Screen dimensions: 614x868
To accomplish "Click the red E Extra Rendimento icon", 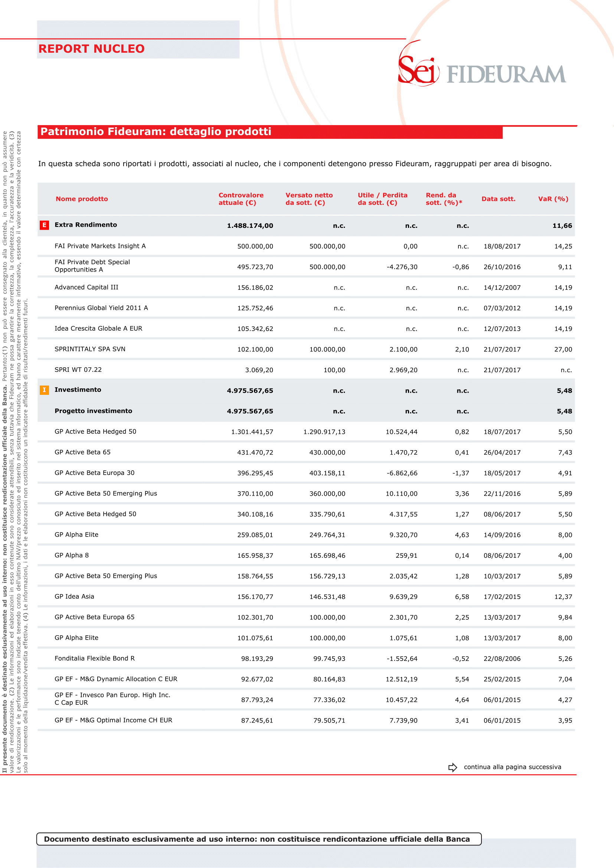I will [44, 225].
